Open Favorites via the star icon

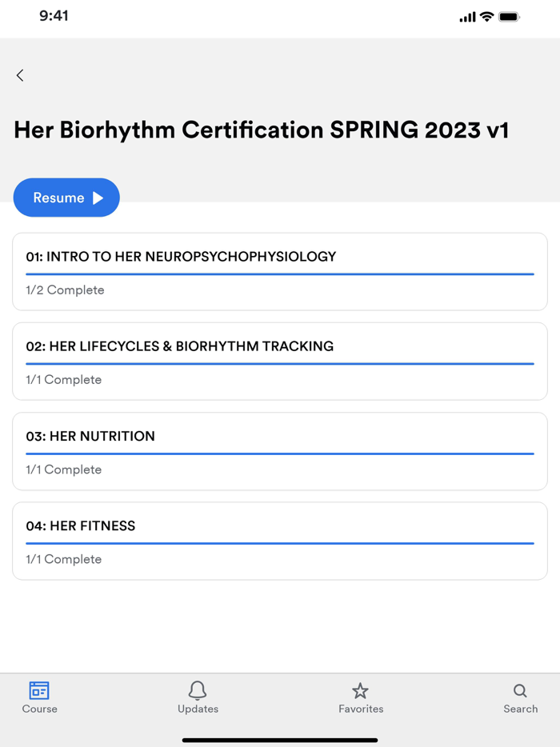pyautogui.click(x=361, y=691)
